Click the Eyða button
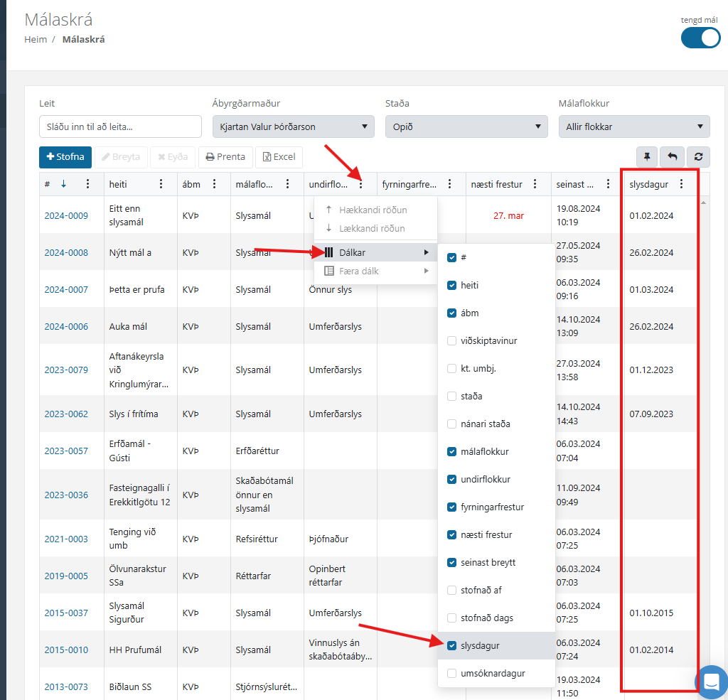 click(x=173, y=157)
